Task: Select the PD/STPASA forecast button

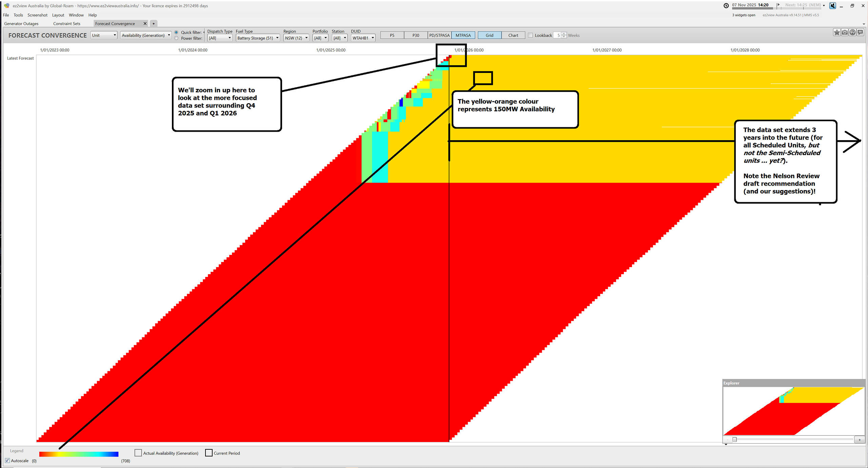Action: 439,35
